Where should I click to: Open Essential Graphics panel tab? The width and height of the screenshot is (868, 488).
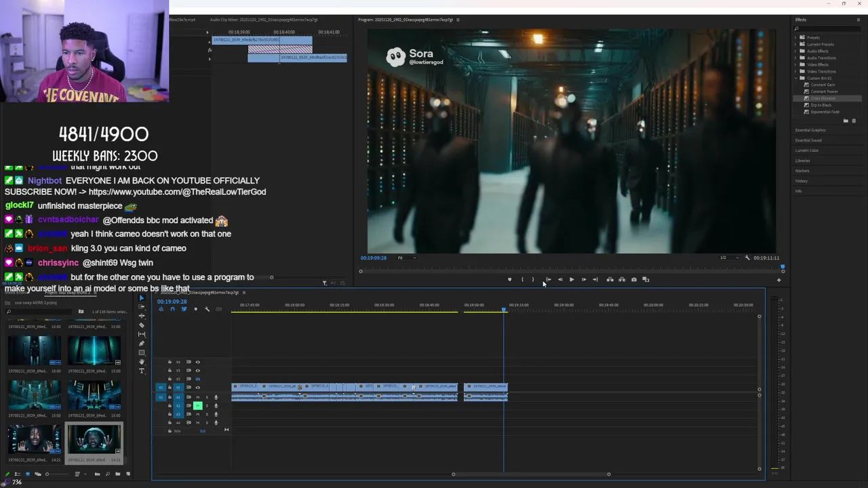[810, 130]
